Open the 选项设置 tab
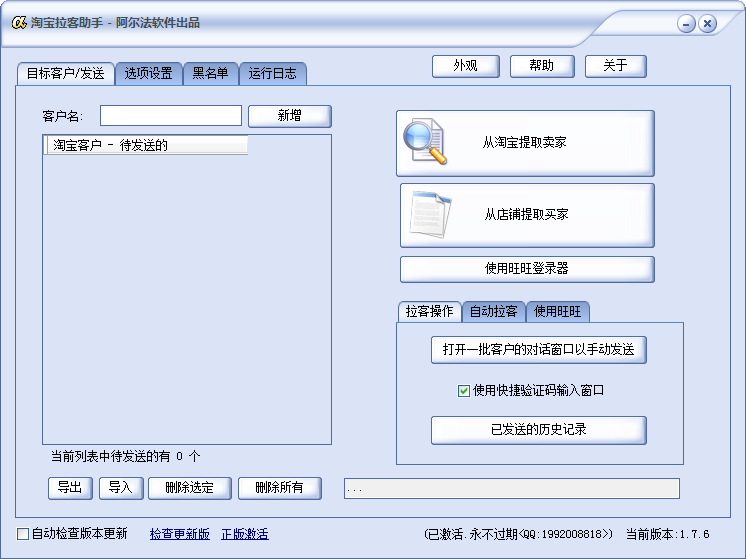Viewport: 746px width, 559px height. [148, 74]
